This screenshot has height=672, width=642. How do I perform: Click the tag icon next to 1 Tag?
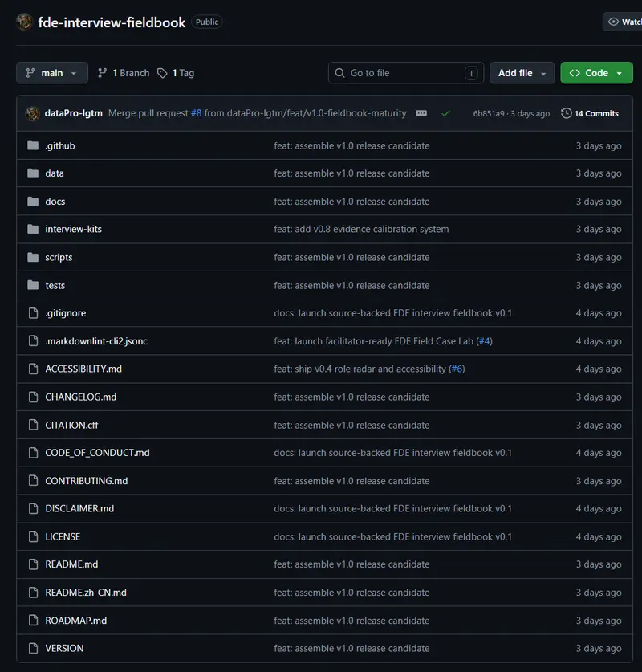pos(162,73)
